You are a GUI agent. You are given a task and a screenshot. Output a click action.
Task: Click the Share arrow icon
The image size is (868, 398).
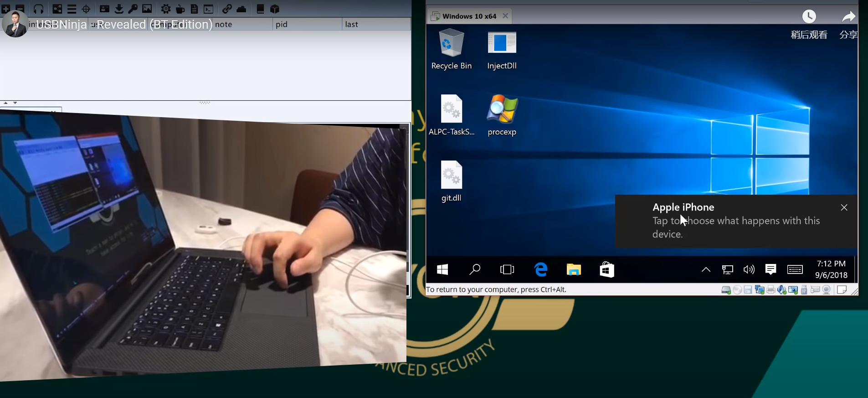click(x=848, y=17)
